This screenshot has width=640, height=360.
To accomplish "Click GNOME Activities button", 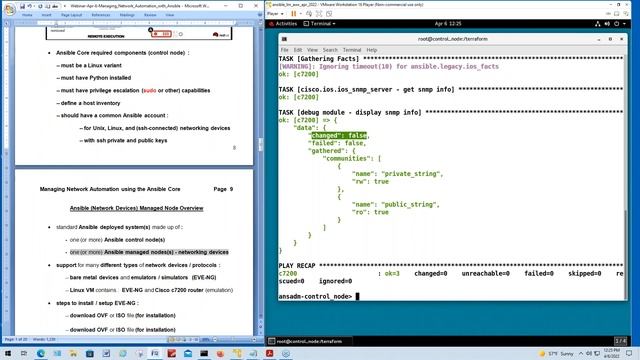I will point(283,24).
